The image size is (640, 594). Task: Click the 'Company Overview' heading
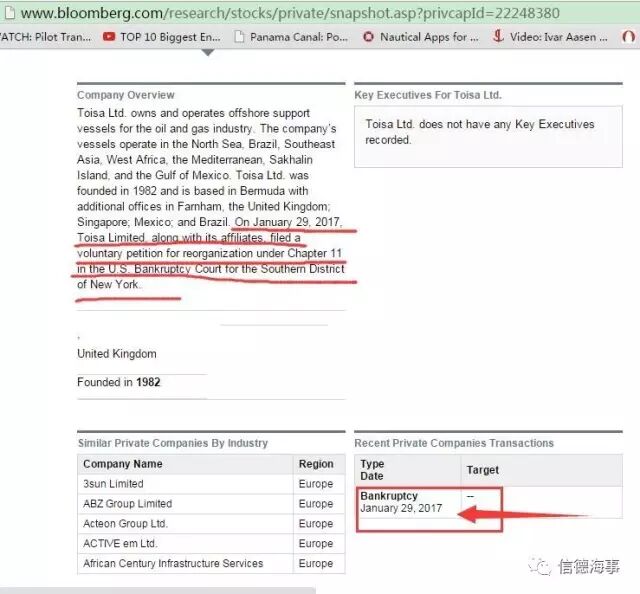coord(126,95)
